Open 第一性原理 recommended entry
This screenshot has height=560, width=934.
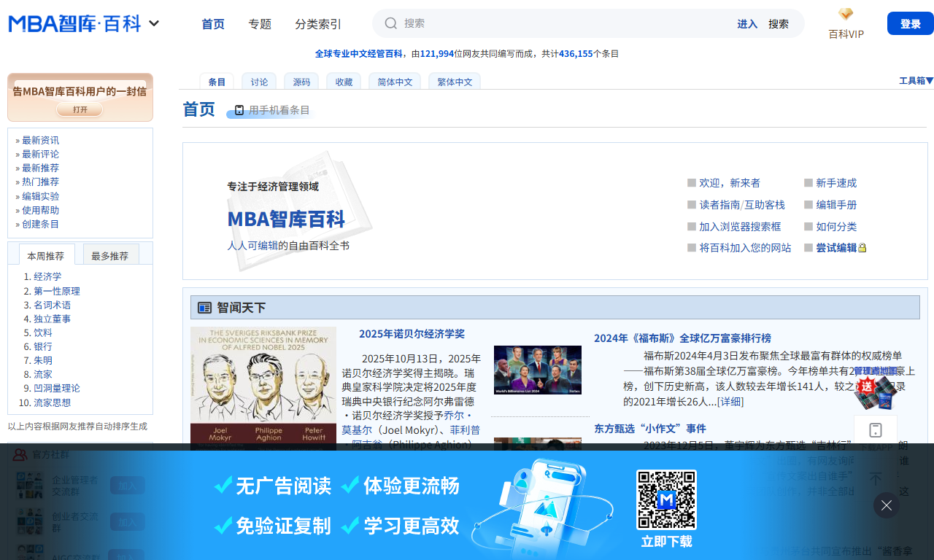pos(57,291)
